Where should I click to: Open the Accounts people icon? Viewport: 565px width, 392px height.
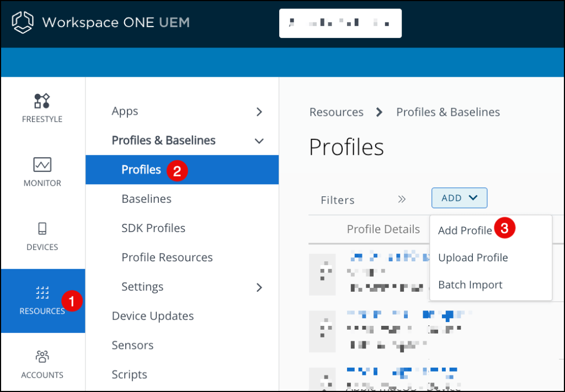(42, 357)
